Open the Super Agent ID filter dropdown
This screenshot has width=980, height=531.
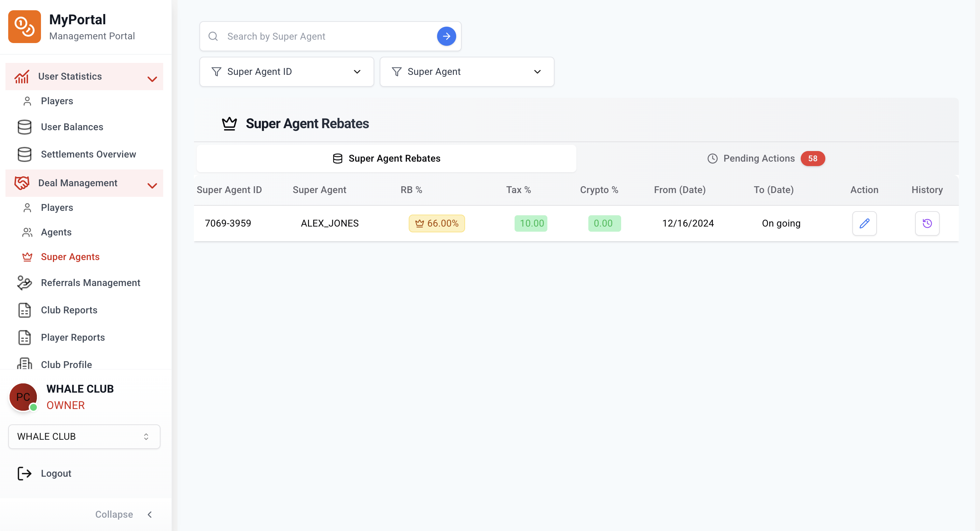coord(286,71)
